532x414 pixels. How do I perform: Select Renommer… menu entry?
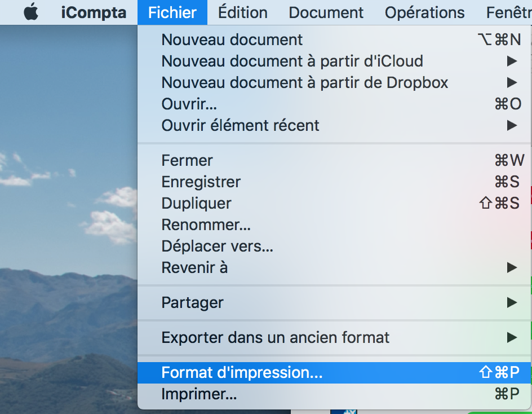tap(334, 224)
